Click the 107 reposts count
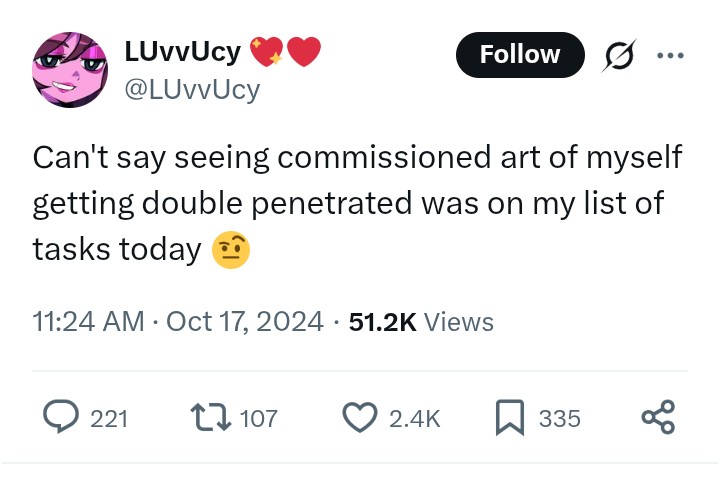The height and width of the screenshot is (479, 720). click(259, 419)
